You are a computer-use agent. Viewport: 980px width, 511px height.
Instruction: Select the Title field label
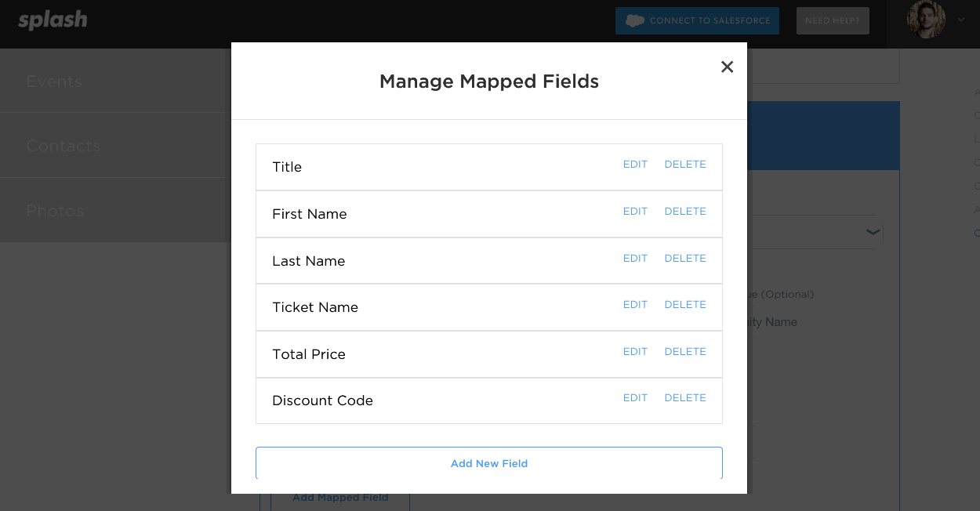click(x=287, y=167)
